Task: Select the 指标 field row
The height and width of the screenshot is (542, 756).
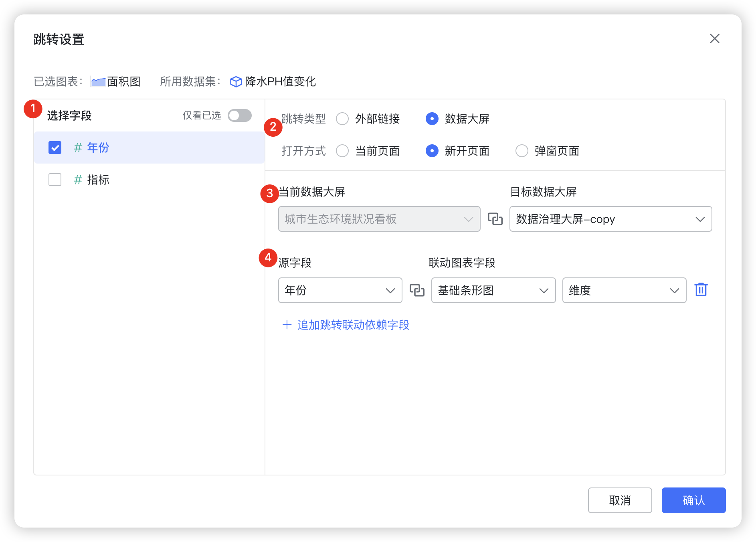Action: [x=149, y=180]
